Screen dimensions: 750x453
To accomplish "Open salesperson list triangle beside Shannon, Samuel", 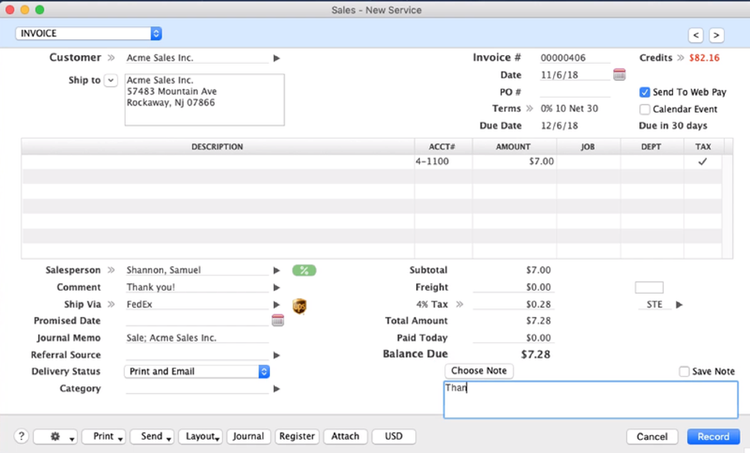I will click(276, 270).
